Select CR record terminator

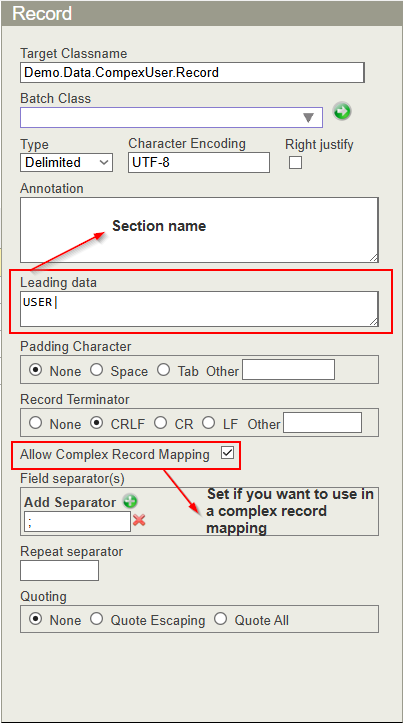point(160,423)
